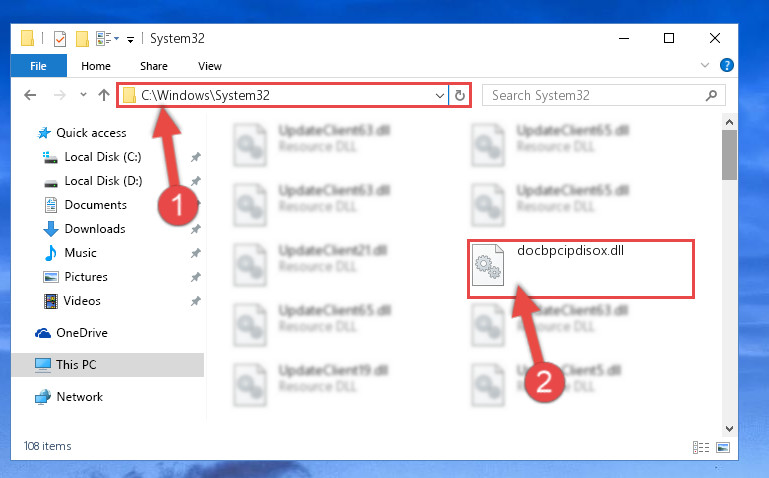Viewport: 769px width, 478px height.
Task: Refresh the System32 folder view
Action: 460,95
